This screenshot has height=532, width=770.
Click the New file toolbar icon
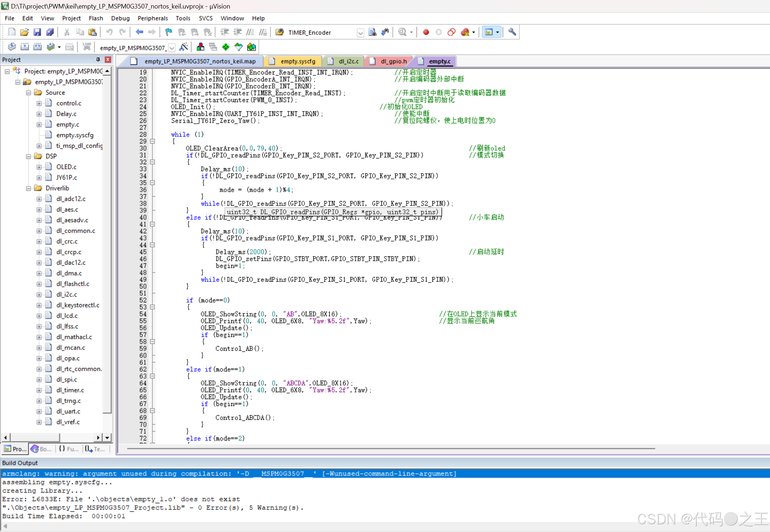(12, 32)
